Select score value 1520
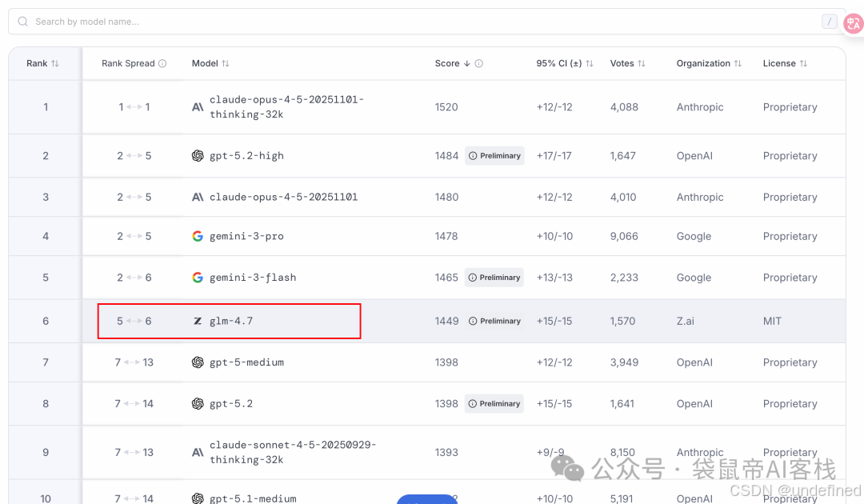The height and width of the screenshot is (504, 864). tap(446, 107)
